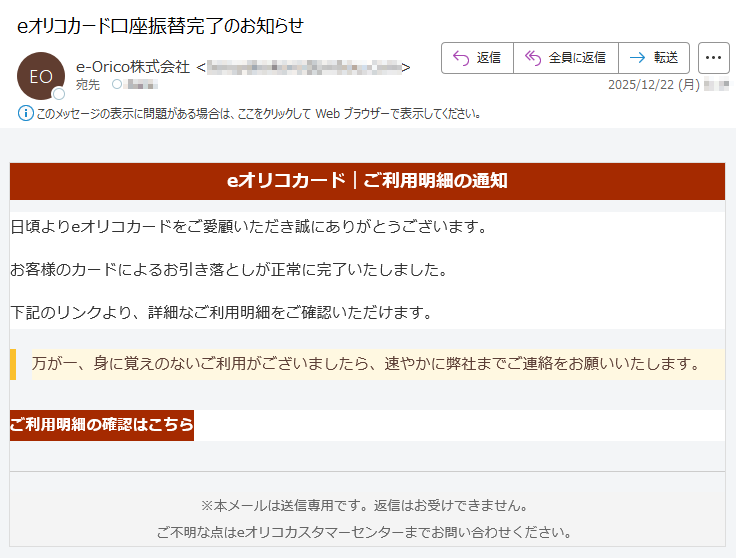The height and width of the screenshot is (558, 737).
Task: Click the EO sender avatar
Action: 41,76
